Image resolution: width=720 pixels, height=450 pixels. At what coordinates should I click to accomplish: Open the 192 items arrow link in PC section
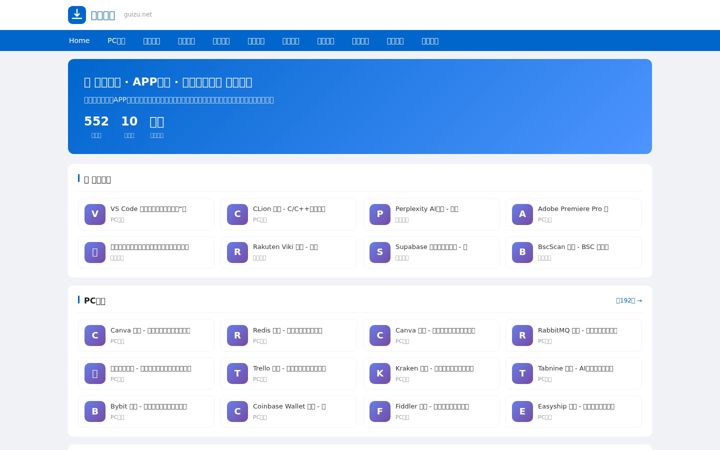pos(629,300)
